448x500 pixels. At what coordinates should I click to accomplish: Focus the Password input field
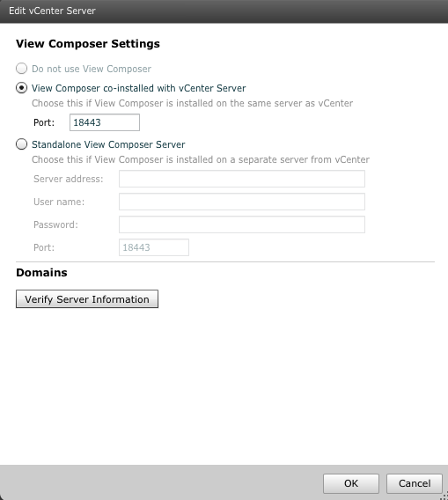[242, 224]
